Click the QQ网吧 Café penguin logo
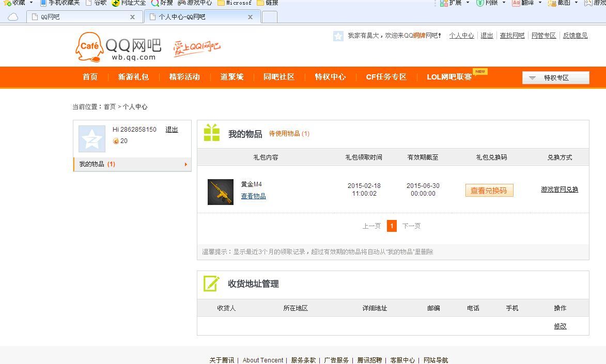The image size is (606, 364). pos(90,47)
